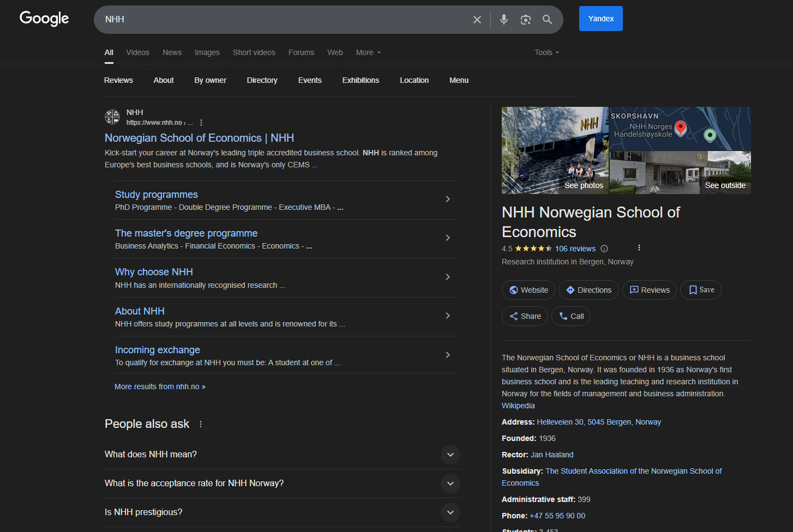Click rector Jan Haaland link
Viewport: 793px width, 532px height.
[x=552, y=455]
